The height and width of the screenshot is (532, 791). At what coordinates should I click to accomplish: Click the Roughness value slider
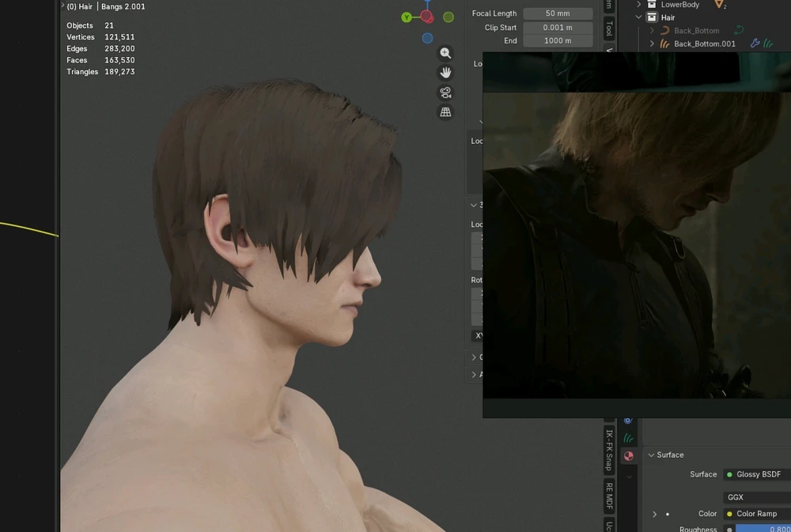click(763, 529)
